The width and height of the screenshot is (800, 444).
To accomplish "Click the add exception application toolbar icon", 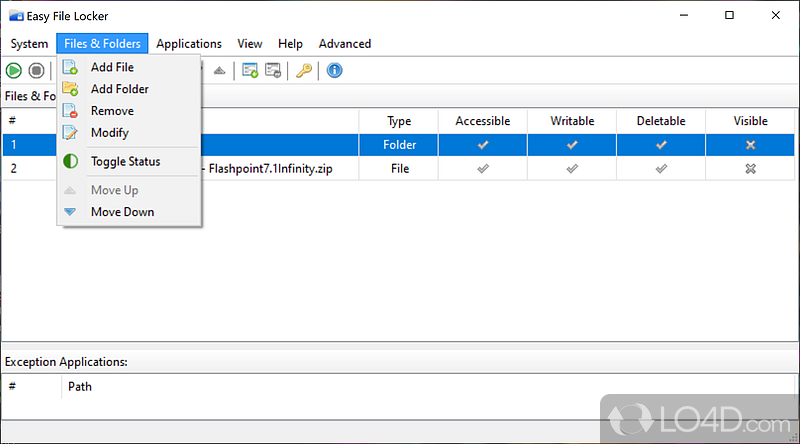I will pos(250,70).
